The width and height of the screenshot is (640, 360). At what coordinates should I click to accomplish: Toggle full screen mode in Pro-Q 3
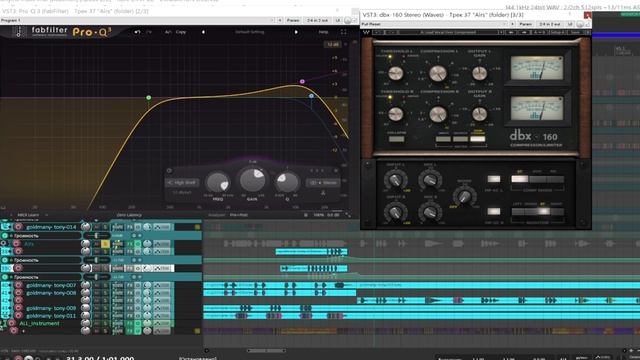point(343,32)
